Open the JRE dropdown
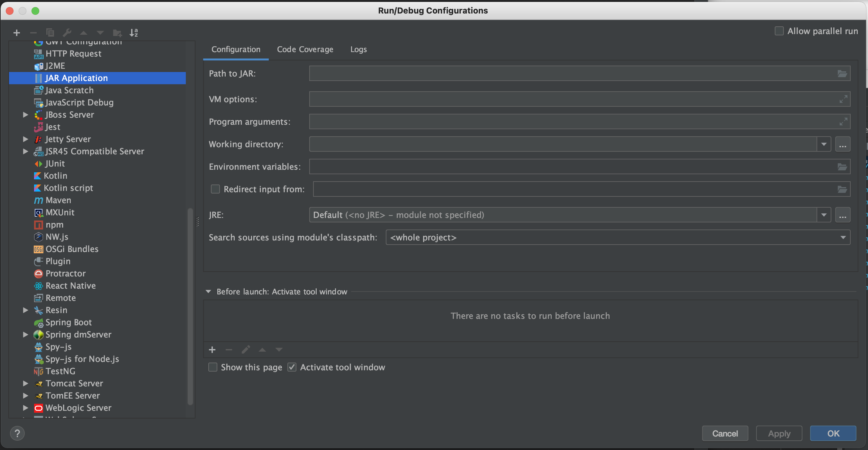The width and height of the screenshot is (868, 450). 824,215
